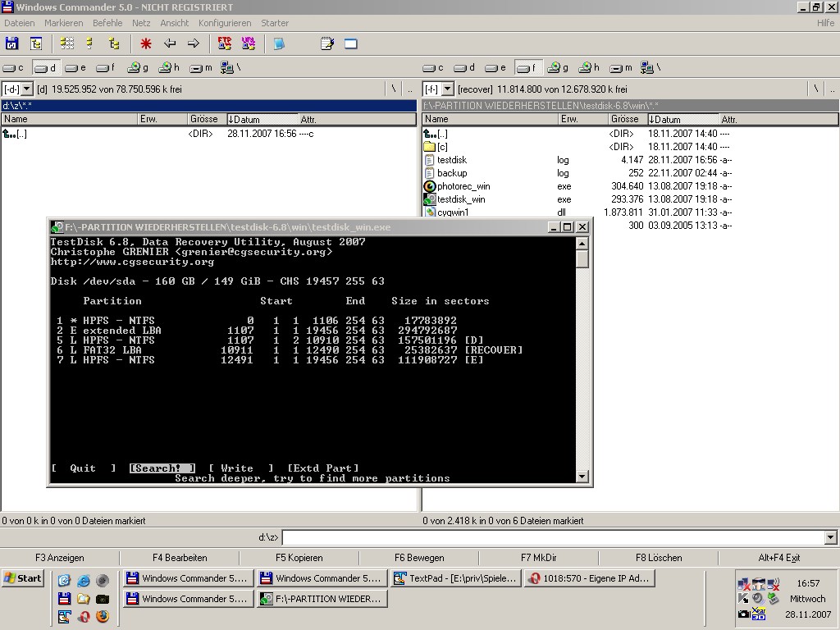Viewport: 840px width, 630px height.
Task: Open the Netz menu
Action: pyautogui.click(x=141, y=23)
